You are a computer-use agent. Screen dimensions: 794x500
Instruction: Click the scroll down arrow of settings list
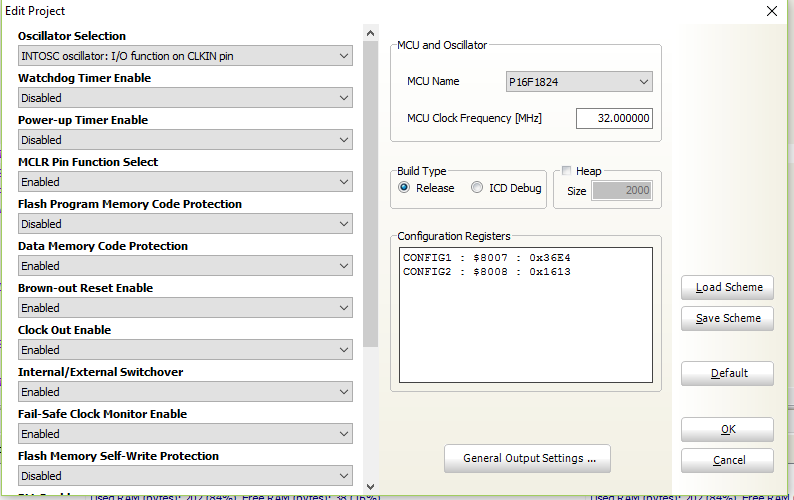point(370,487)
